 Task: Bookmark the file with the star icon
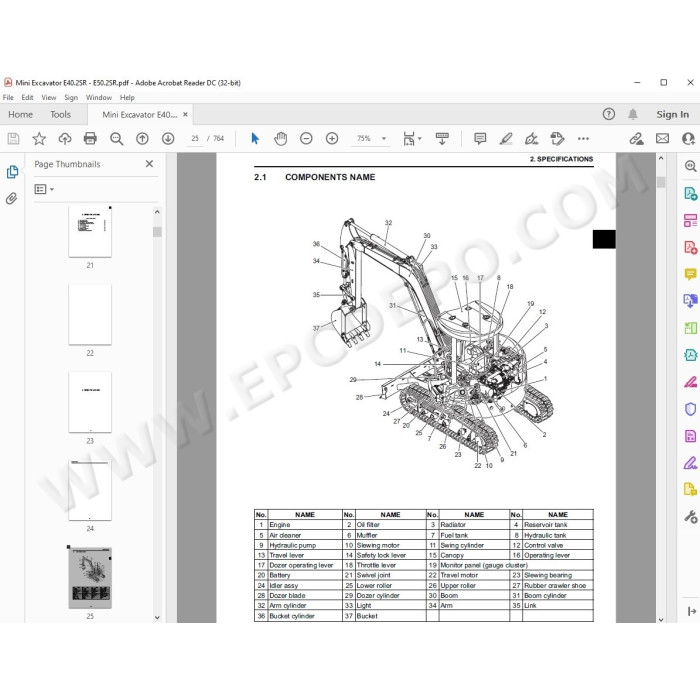39,139
